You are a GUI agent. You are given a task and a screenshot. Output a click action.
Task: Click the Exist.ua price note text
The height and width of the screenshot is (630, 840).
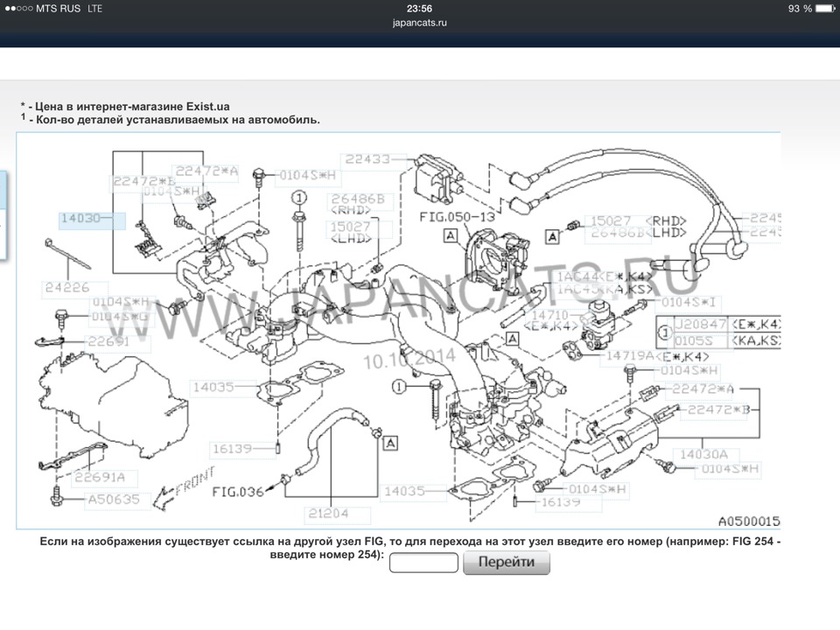[x=125, y=106]
